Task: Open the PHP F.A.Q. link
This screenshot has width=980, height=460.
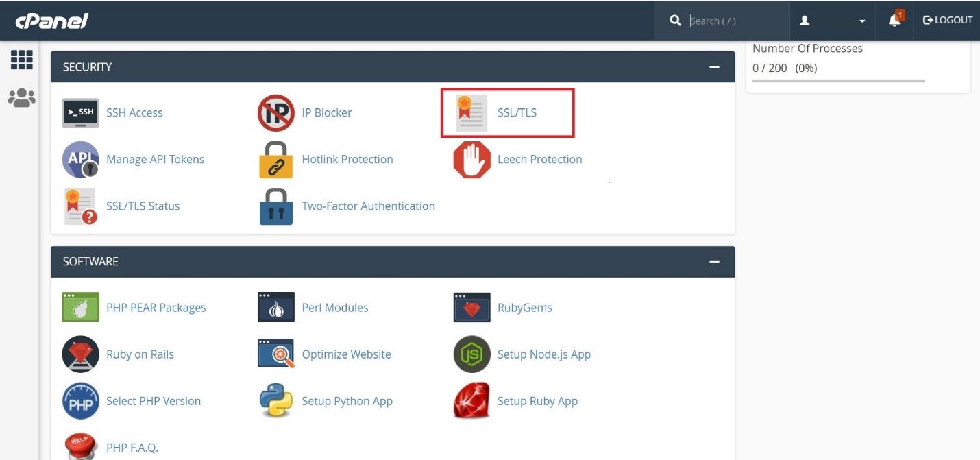Action: click(132, 448)
